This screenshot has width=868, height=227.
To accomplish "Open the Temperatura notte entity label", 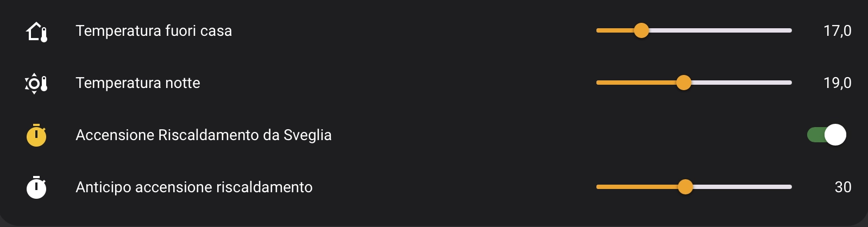I will pos(138,83).
